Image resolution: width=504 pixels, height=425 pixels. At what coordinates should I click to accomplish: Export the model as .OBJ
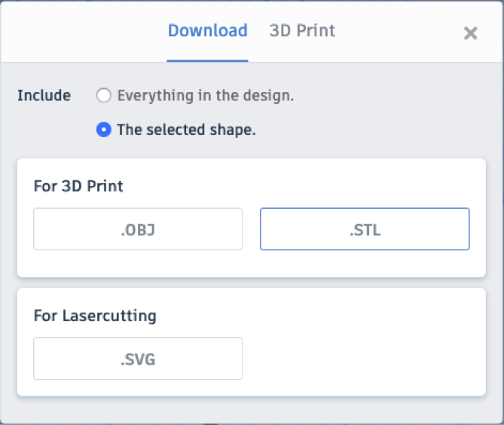[138, 229]
